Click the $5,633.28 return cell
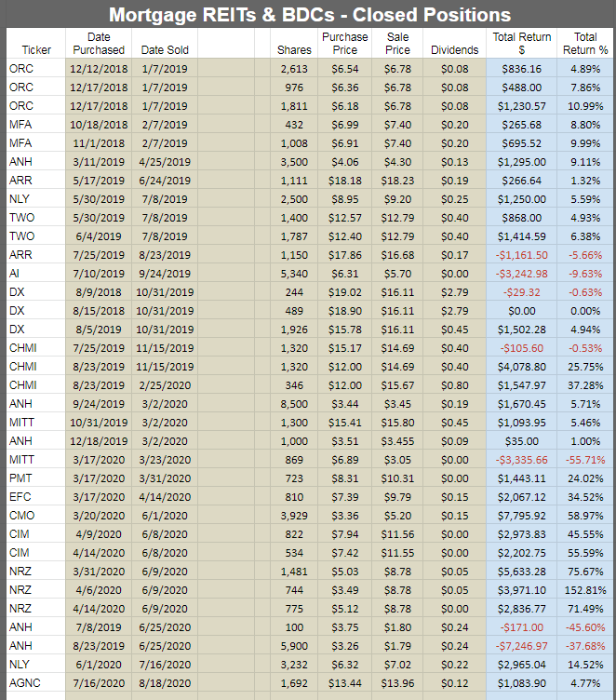The width and height of the screenshot is (616, 700). coord(521,571)
